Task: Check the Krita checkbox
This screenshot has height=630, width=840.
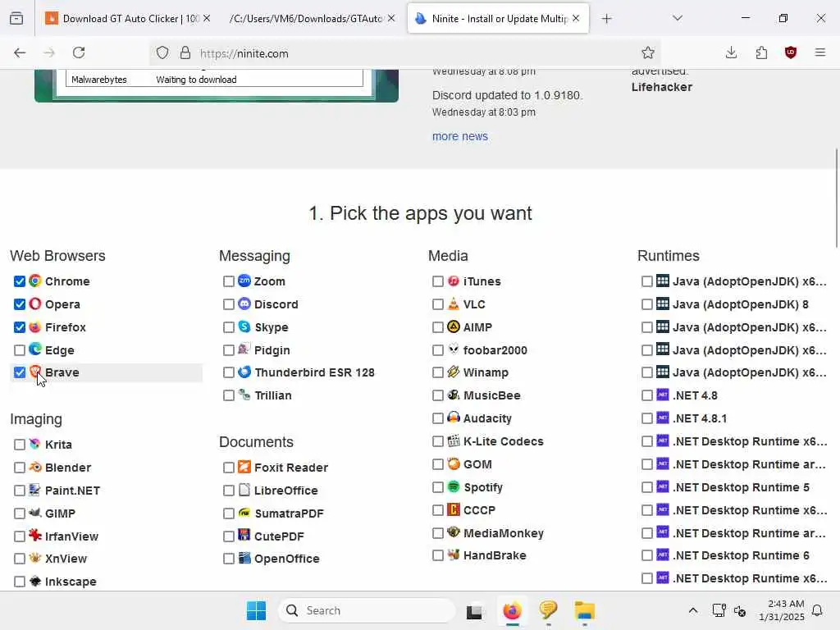Action: [x=20, y=444]
